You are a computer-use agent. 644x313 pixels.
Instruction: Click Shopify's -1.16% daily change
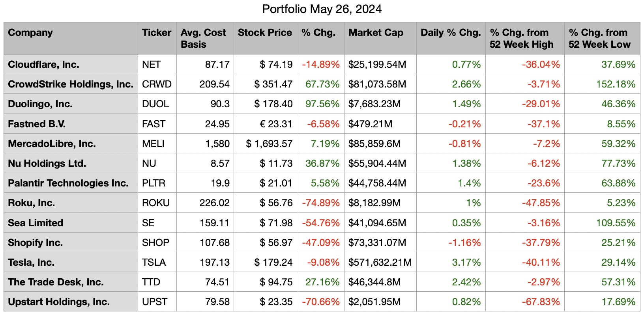(464, 243)
